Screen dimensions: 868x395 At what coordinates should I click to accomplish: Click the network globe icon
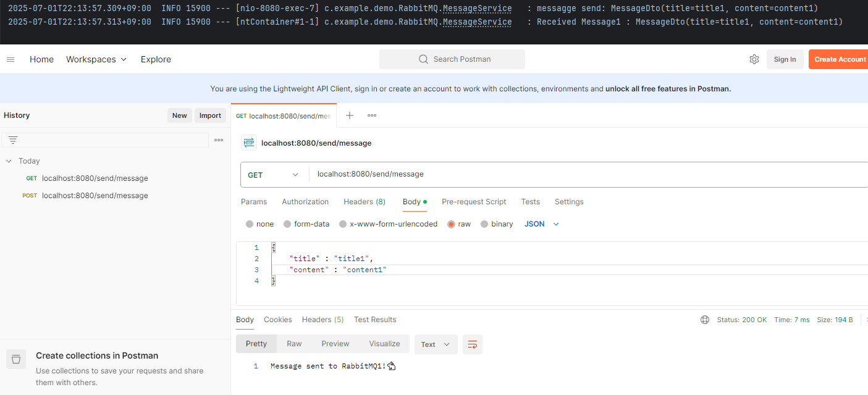705,320
